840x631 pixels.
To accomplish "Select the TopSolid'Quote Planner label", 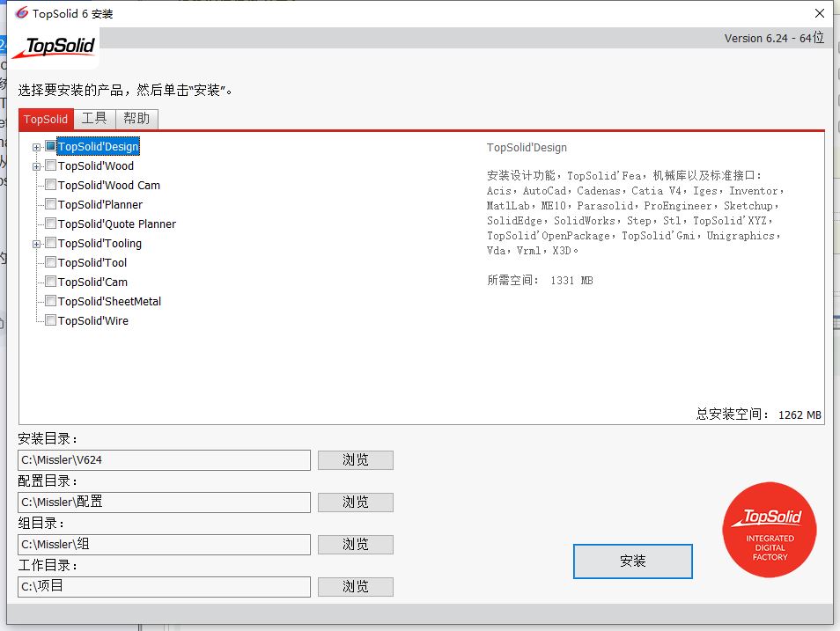I will [x=117, y=224].
